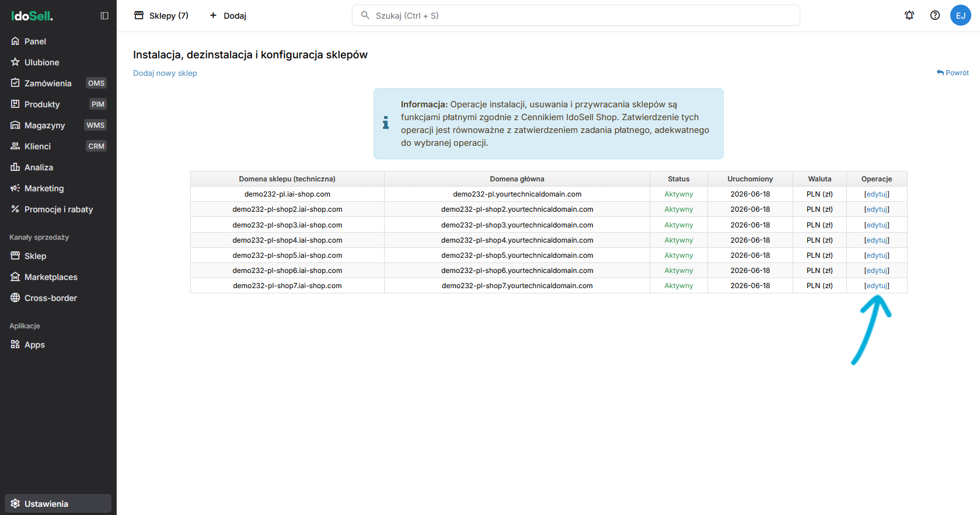Select cell demo232-pl-shop5.yourtechnicaldomain.com
Viewport: 980px width, 515px height.
(517, 255)
